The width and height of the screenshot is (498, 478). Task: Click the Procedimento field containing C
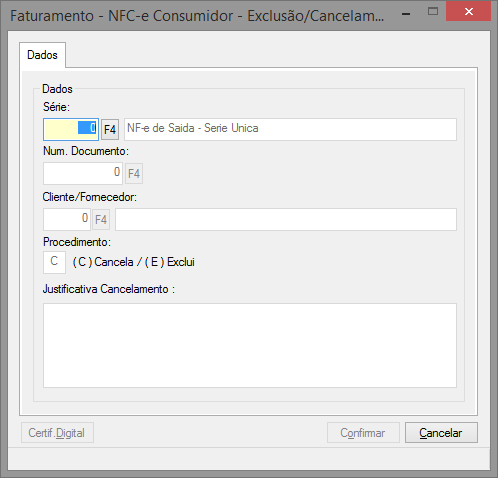(54, 262)
